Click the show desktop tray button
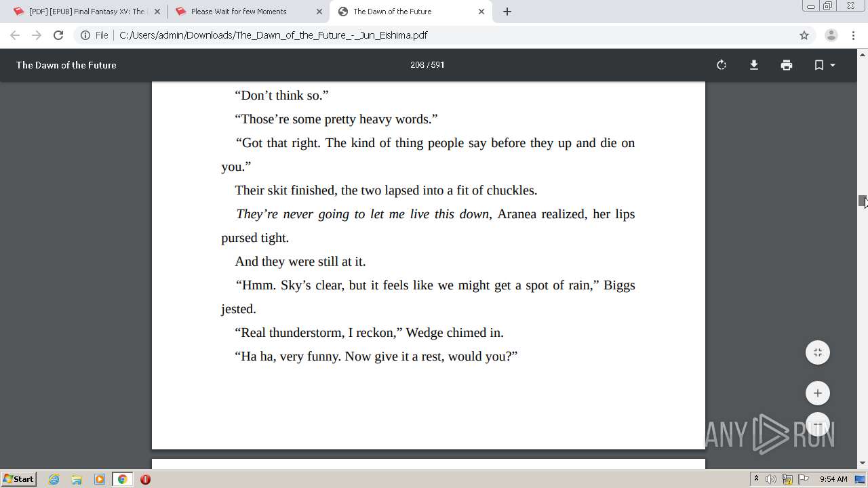 [860, 479]
